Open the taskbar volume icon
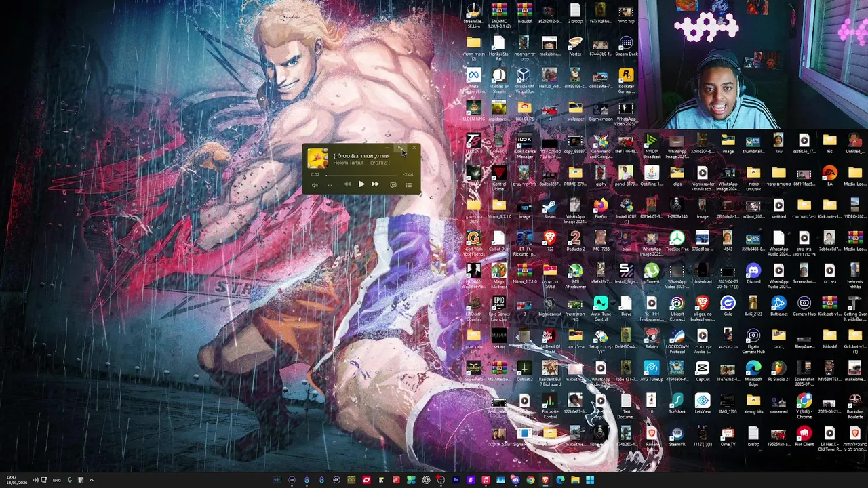868x488 pixels. 36,480
